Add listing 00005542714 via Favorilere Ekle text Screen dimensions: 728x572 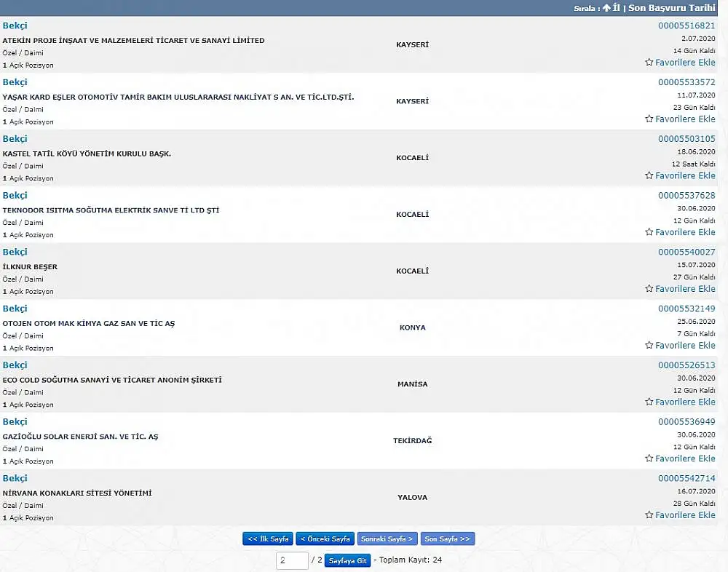tap(685, 515)
